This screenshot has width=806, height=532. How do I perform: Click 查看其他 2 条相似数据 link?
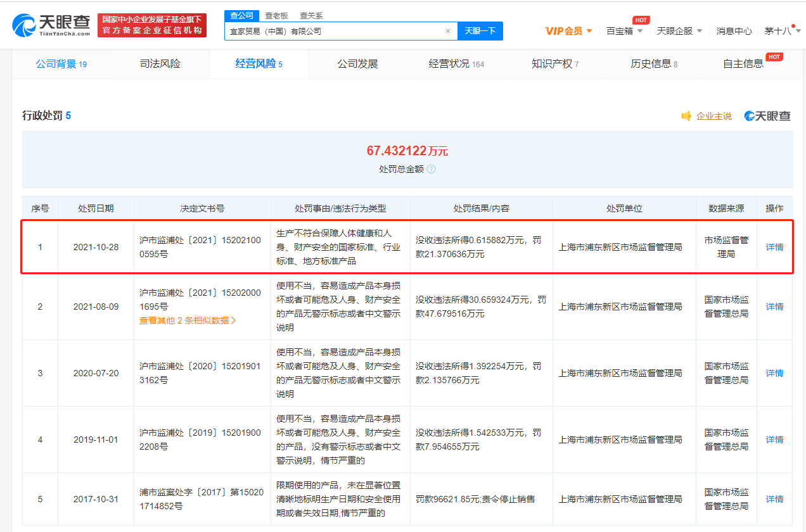pyautogui.click(x=188, y=320)
